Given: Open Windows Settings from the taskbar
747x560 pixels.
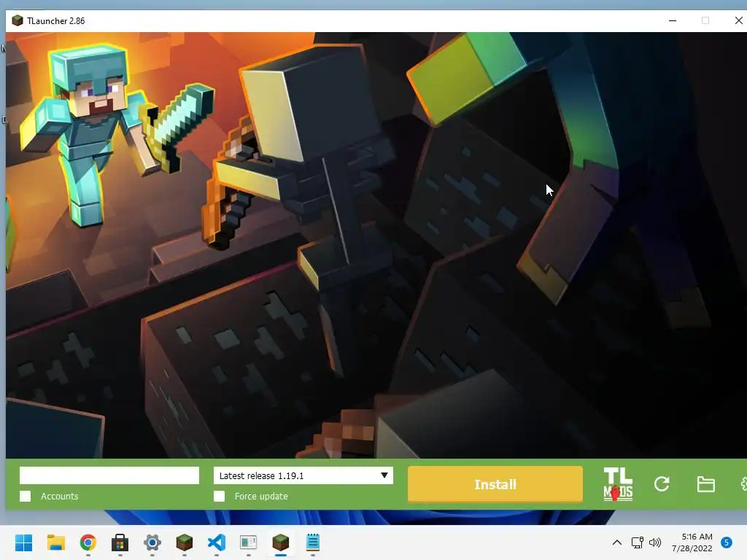Looking at the screenshot, I should tap(152, 542).
